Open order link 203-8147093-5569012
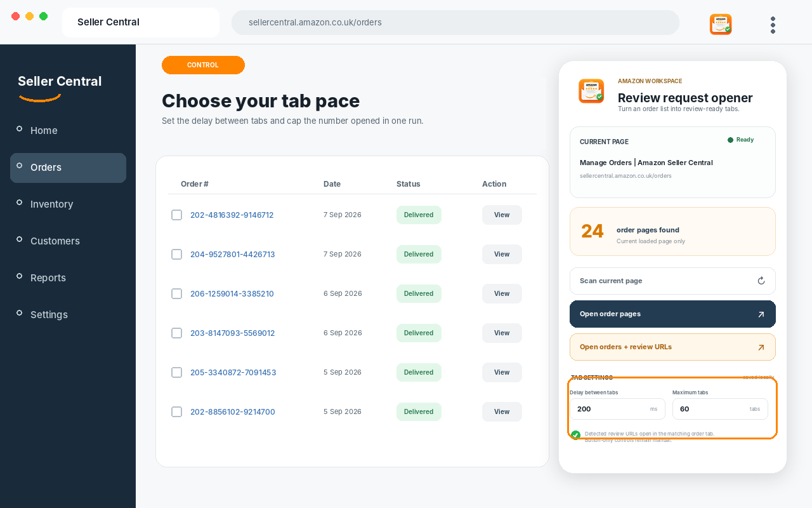 [233, 333]
